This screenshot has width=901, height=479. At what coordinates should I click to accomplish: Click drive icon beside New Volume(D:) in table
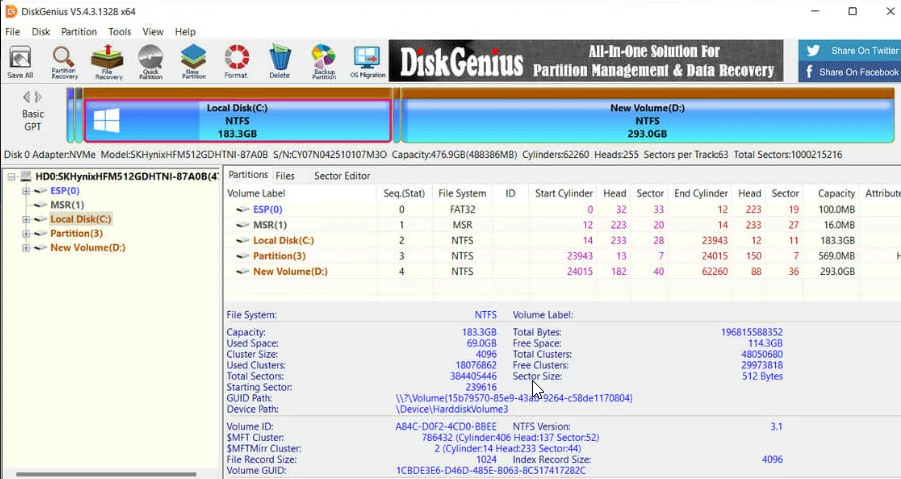[243, 272]
